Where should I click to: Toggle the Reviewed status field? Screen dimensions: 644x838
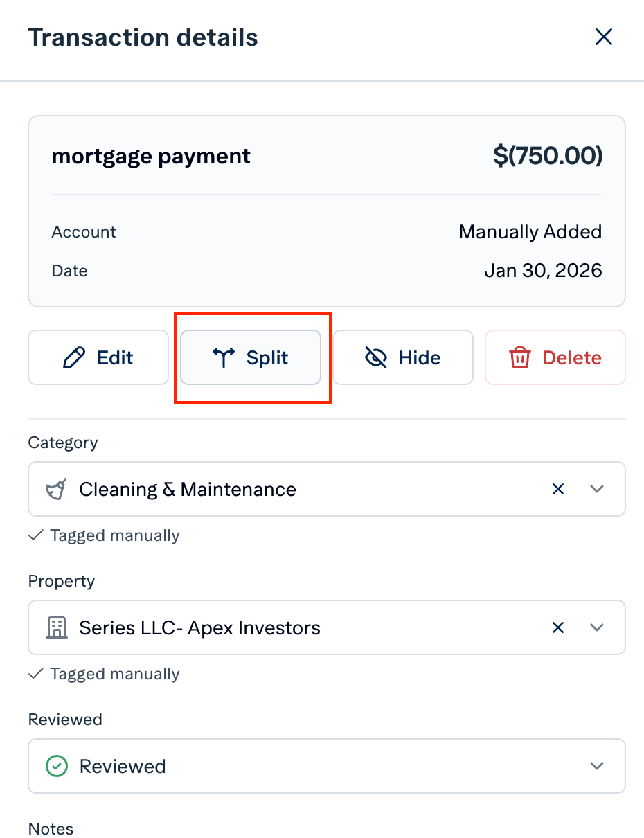pyautogui.click(x=325, y=766)
